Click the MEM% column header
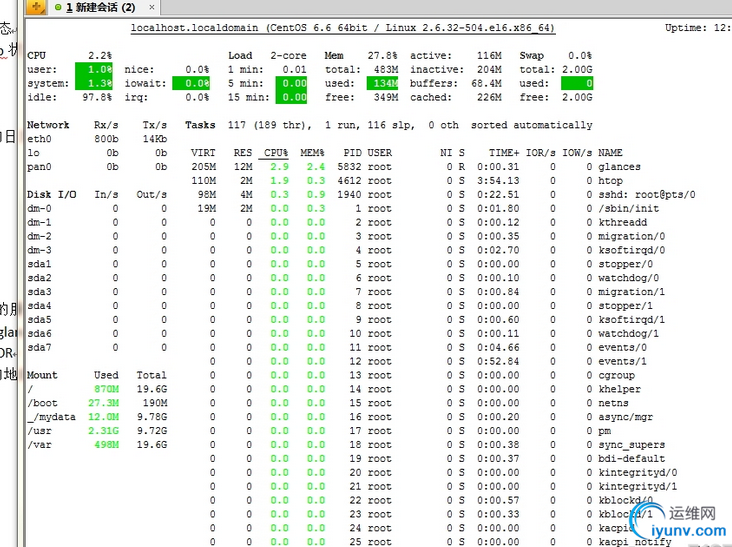732x547 pixels. click(x=312, y=153)
